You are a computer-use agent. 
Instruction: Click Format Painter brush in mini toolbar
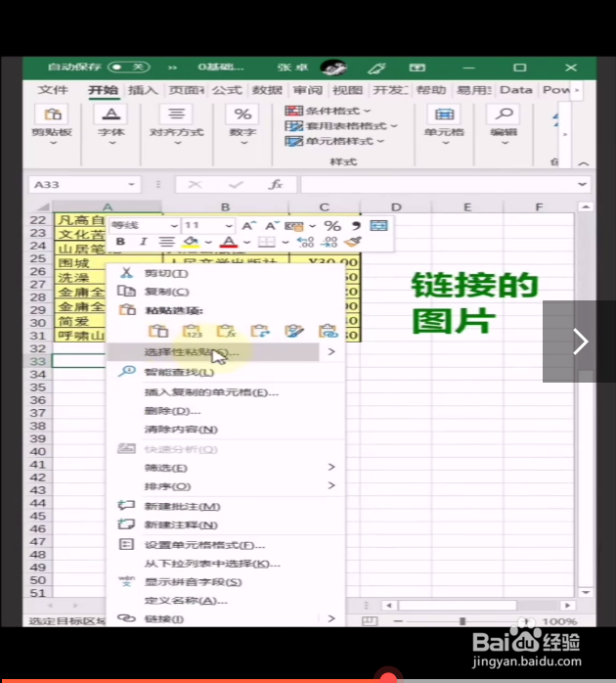353,242
